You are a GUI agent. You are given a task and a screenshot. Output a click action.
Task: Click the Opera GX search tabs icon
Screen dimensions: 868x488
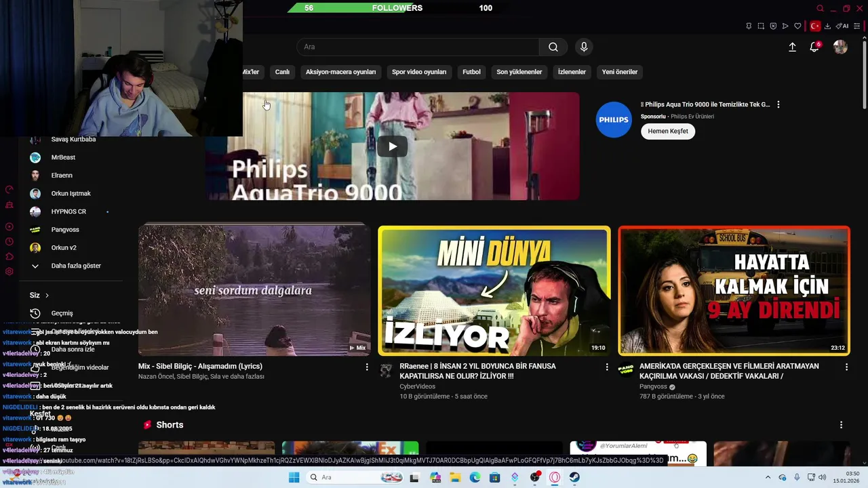(820, 8)
